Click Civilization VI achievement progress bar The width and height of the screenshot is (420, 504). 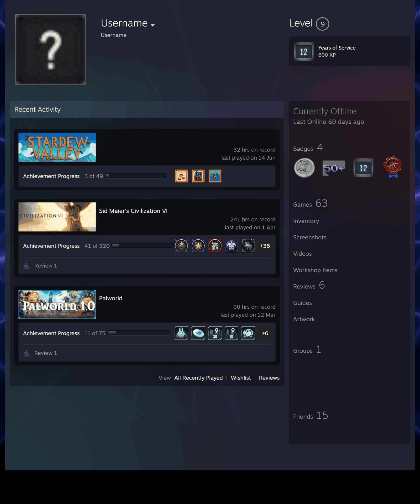143,245
